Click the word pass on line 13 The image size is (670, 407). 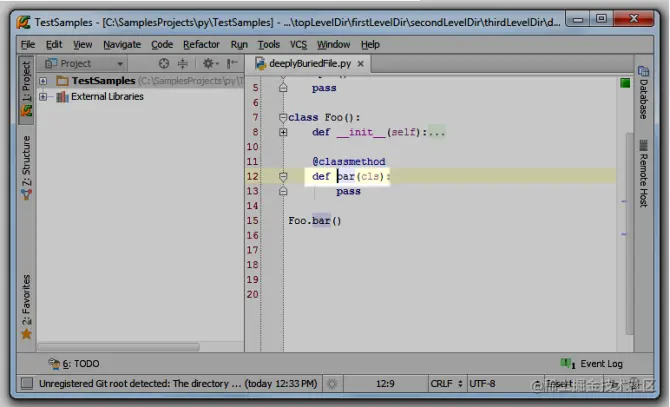(x=348, y=191)
